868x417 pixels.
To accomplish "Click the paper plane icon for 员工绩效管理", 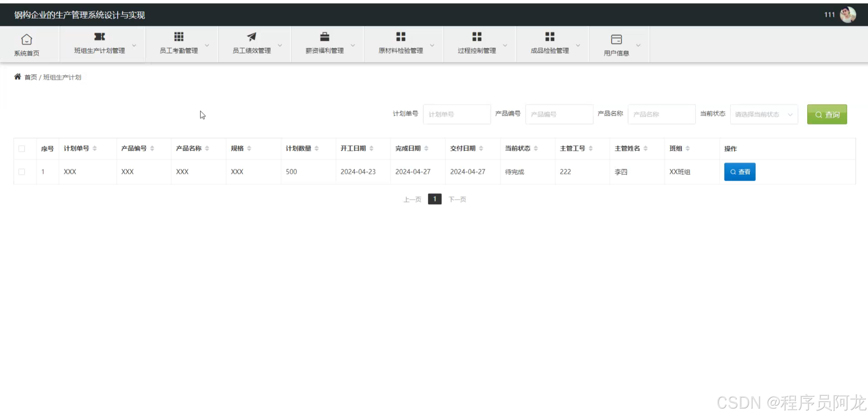I will click(x=252, y=37).
